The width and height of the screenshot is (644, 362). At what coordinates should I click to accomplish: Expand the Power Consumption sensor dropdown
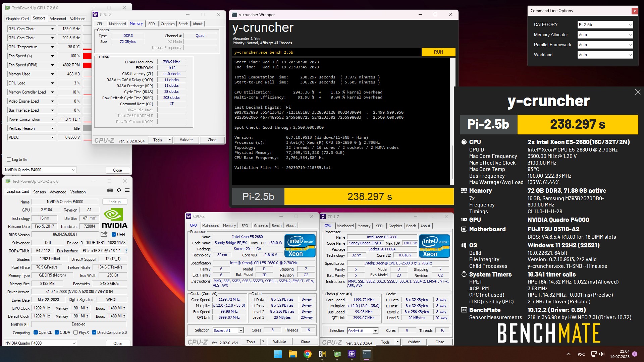point(52,119)
